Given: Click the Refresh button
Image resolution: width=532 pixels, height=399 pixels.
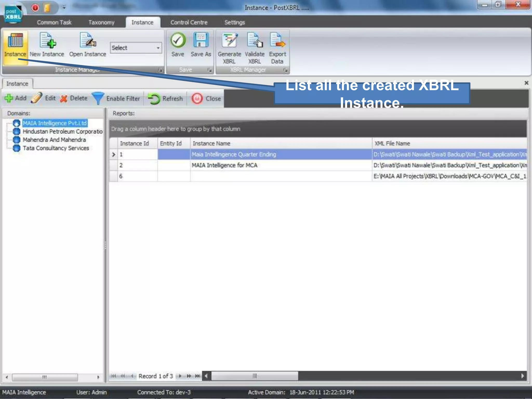Looking at the screenshot, I should (x=165, y=99).
